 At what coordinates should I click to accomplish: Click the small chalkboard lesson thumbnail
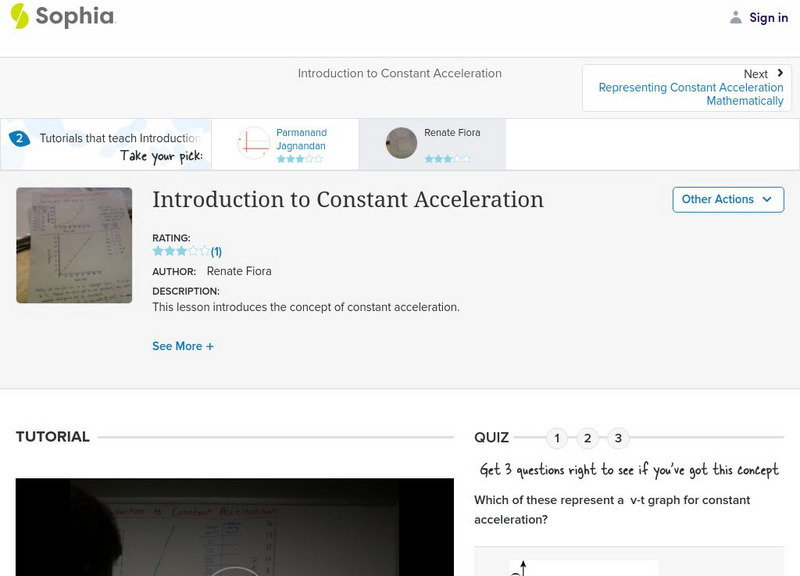coord(74,245)
